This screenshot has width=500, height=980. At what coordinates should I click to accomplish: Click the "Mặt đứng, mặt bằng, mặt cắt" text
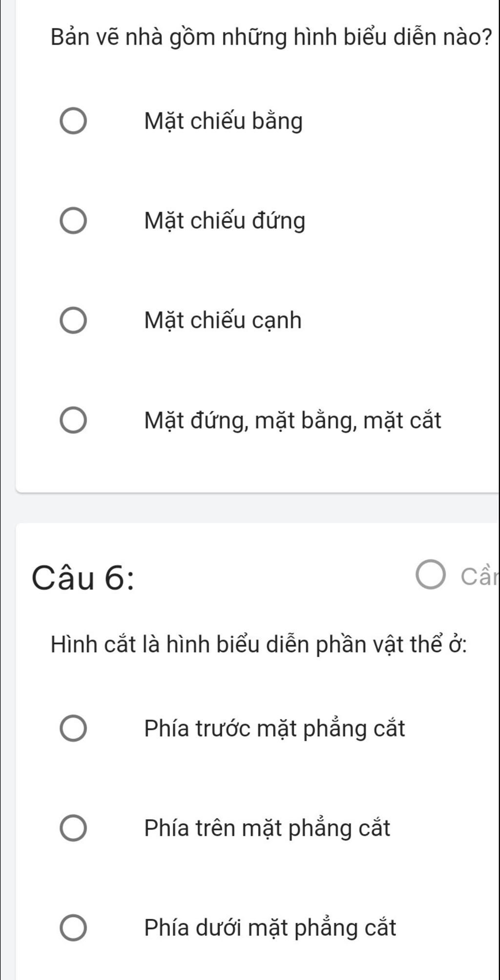[x=293, y=421]
